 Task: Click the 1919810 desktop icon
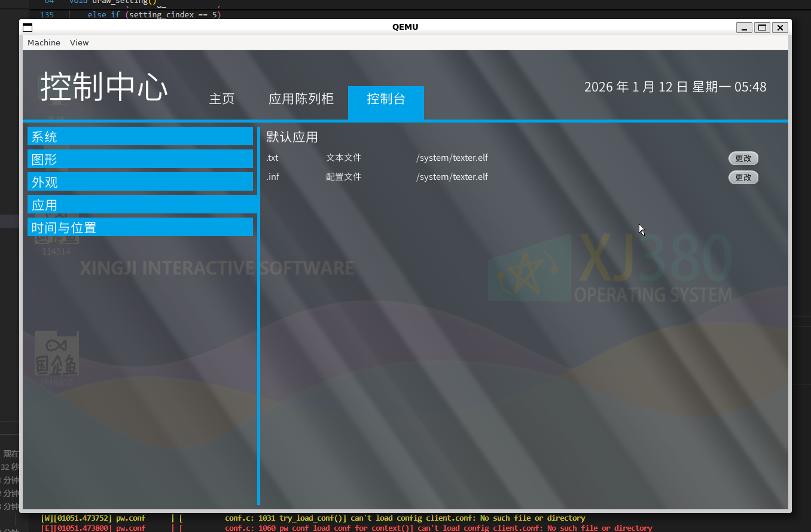pos(57,359)
